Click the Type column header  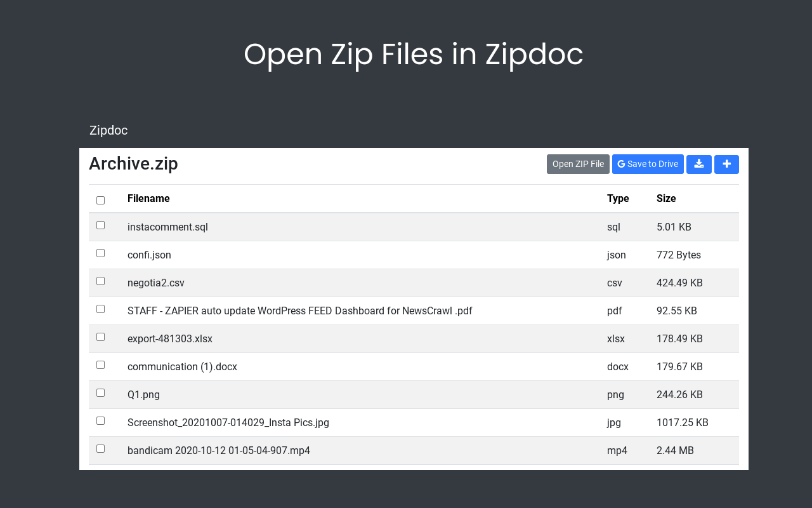click(x=618, y=199)
